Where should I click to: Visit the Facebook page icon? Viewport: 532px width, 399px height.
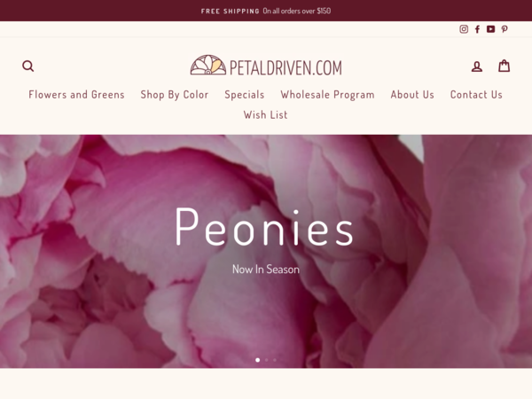tap(477, 29)
